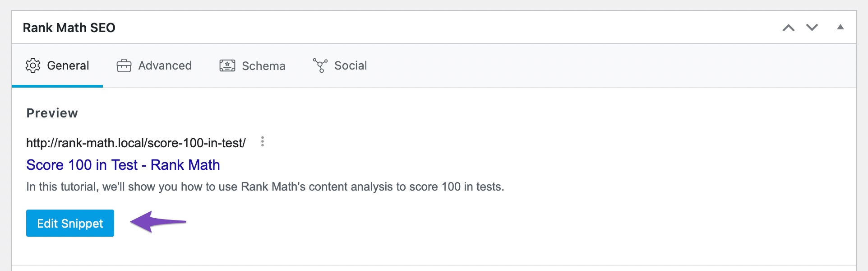This screenshot has height=271, width=868.
Task: Click the Social tab's network nodes icon
Action: click(x=320, y=65)
